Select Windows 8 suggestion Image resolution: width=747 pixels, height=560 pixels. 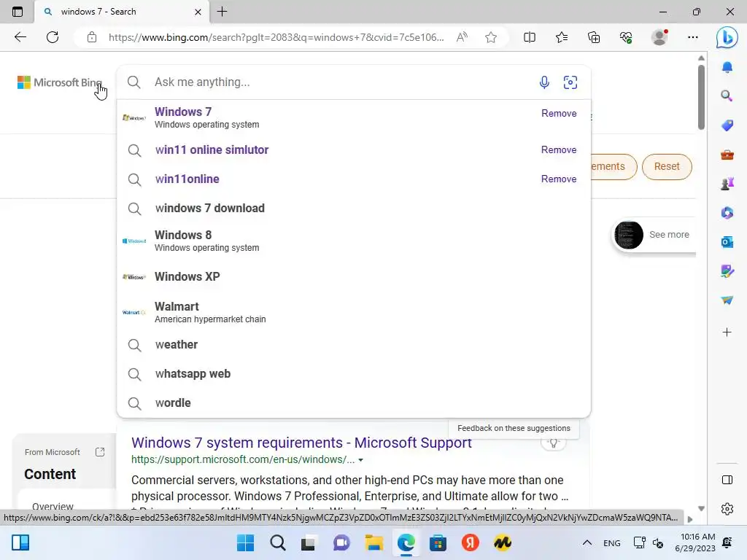(x=354, y=241)
